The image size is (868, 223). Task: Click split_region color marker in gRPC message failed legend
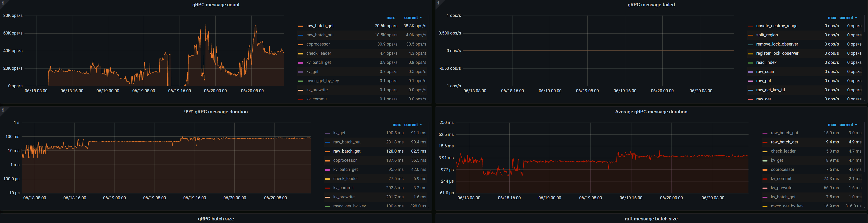click(750, 35)
